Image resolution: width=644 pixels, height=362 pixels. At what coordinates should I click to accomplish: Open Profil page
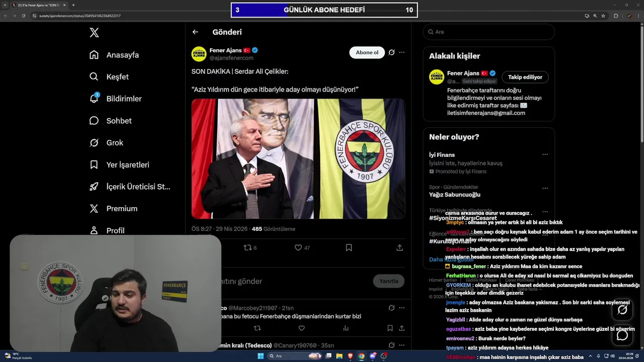[107, 230]
